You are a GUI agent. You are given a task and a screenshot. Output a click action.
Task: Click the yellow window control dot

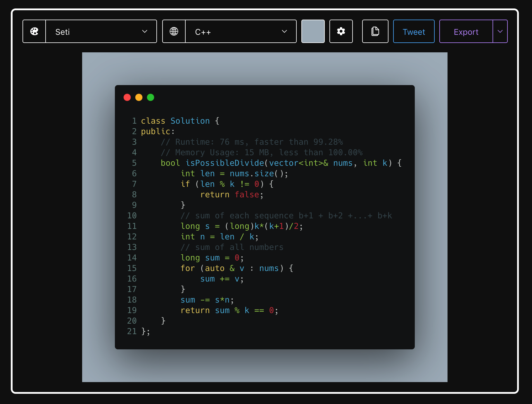point(139,97)
